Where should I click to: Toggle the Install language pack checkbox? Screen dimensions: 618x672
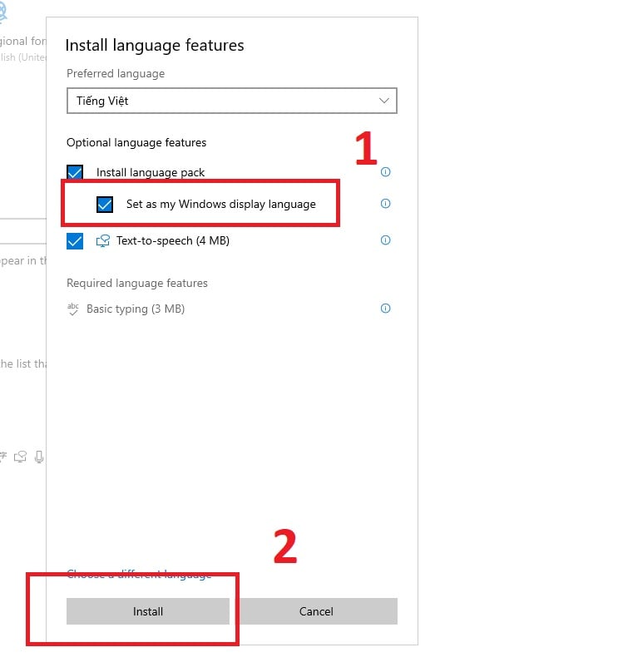75,173
